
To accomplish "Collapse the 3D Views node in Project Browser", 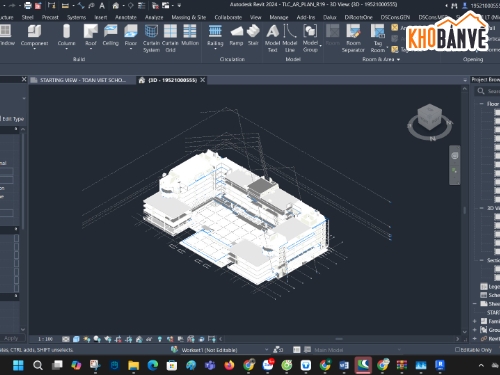I will click(481, 208).
